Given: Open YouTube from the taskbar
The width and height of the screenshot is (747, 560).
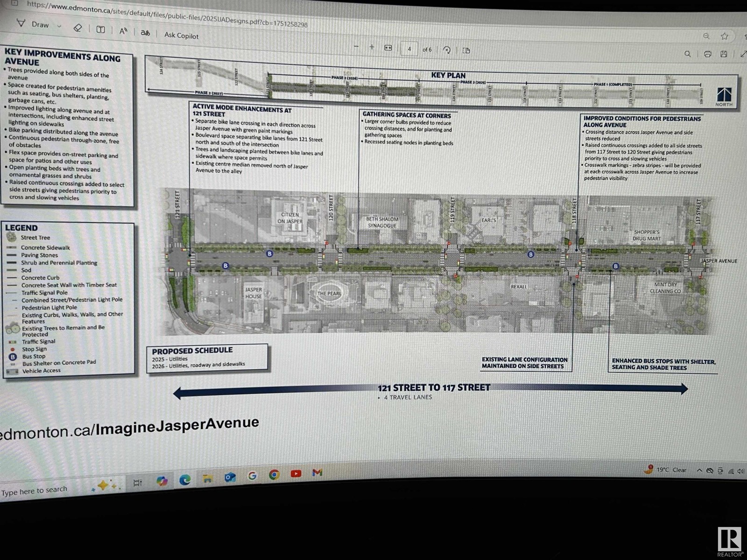Looking at the screenshot, I should pyautogui.click(x=296, y=474).
